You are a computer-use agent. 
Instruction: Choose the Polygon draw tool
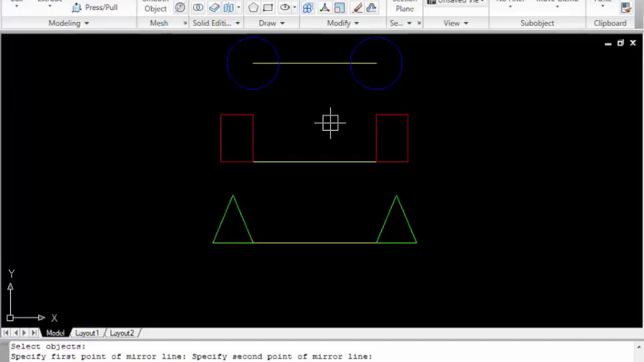click(253, 8)
